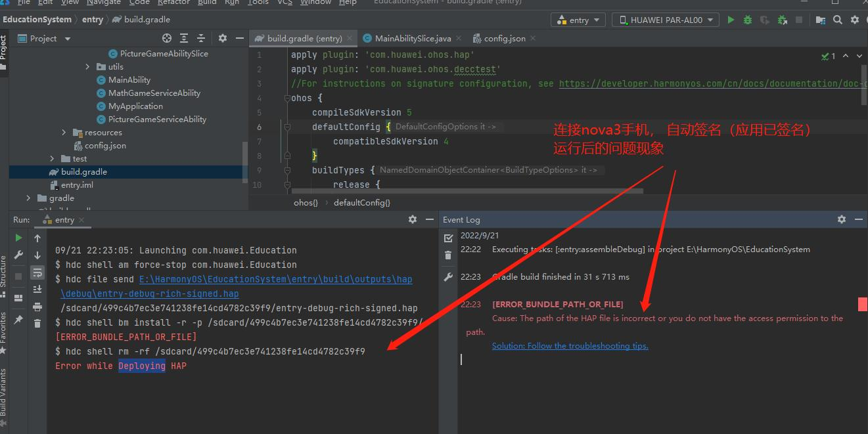This screenshot has height=434, width=868.
Task: Toggle scroll to end in the Run console
Action: [x=37, y=290]
